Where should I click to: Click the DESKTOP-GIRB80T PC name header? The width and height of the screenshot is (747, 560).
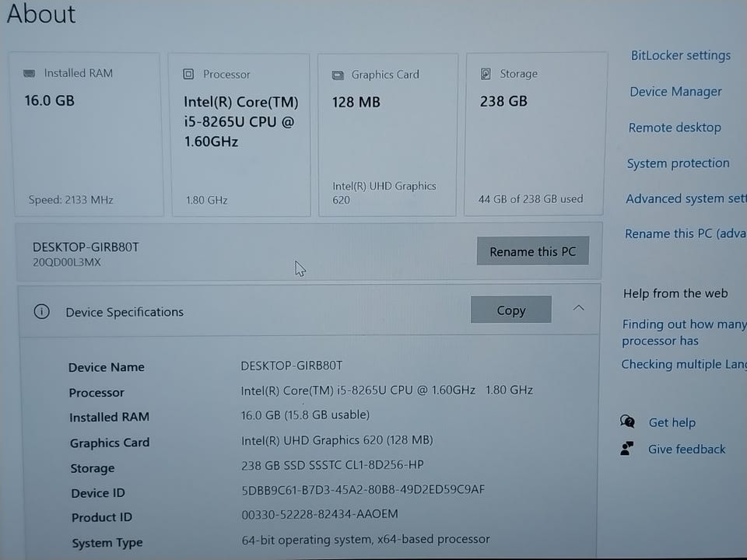(x=86, y=247)
